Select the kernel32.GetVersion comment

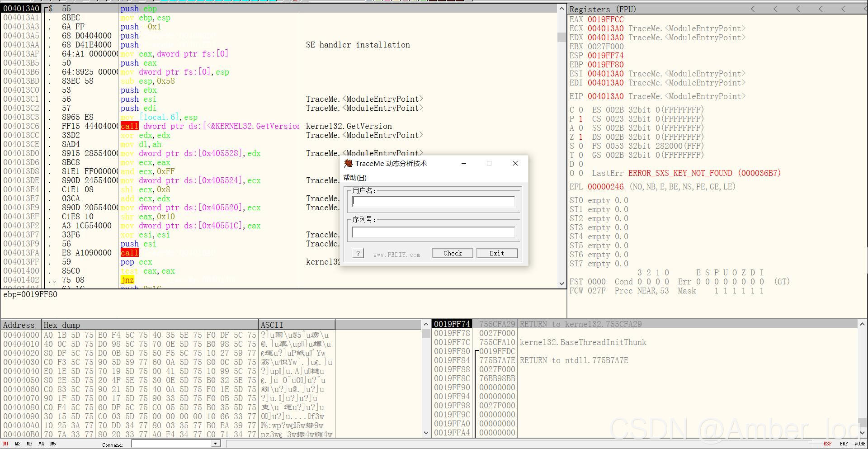tap(349, 126)
